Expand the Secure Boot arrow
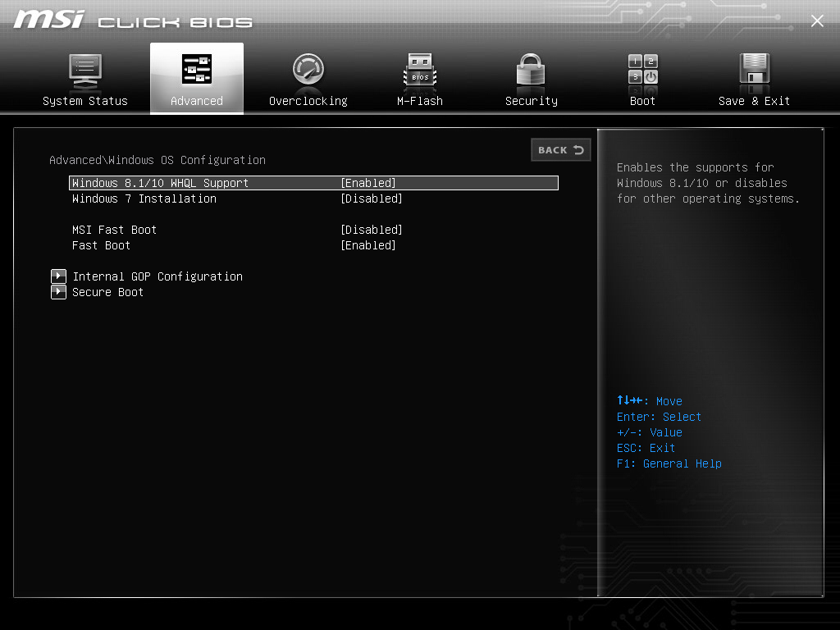840x630 pixels. 58,292
